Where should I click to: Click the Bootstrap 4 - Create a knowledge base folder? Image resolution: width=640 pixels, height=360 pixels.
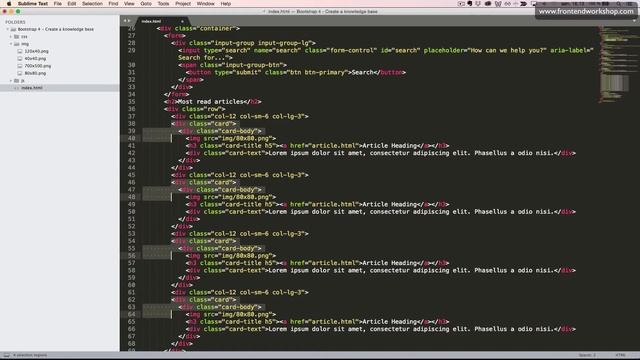pyautogui.click(x=56, y=29)
